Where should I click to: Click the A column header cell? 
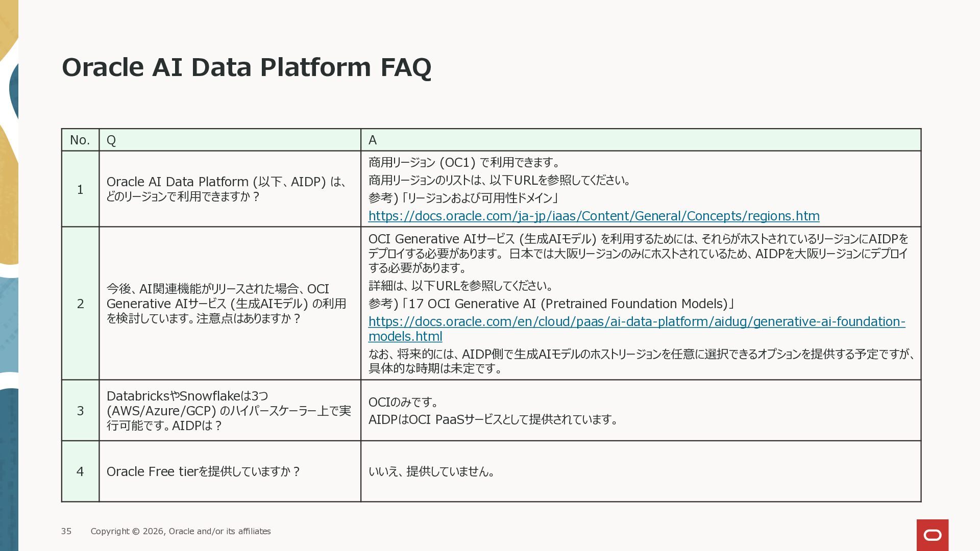coord(641,140)
